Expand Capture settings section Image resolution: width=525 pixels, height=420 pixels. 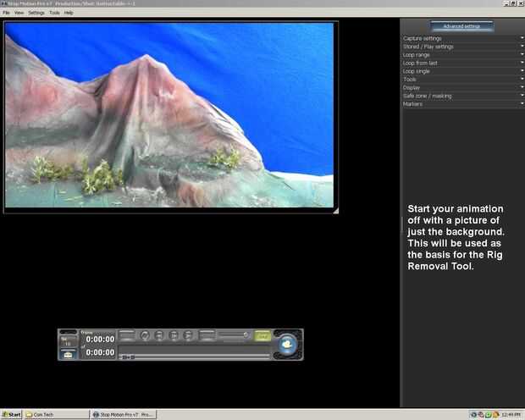pyautogui.click(x=462, y=38)
